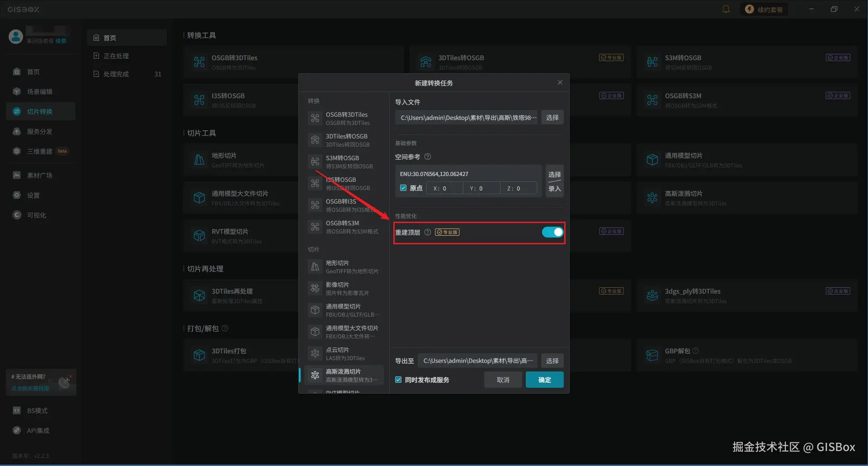Select the 服务分发 icon
Viewport: 868px width, 466px height.
[17, 131]
